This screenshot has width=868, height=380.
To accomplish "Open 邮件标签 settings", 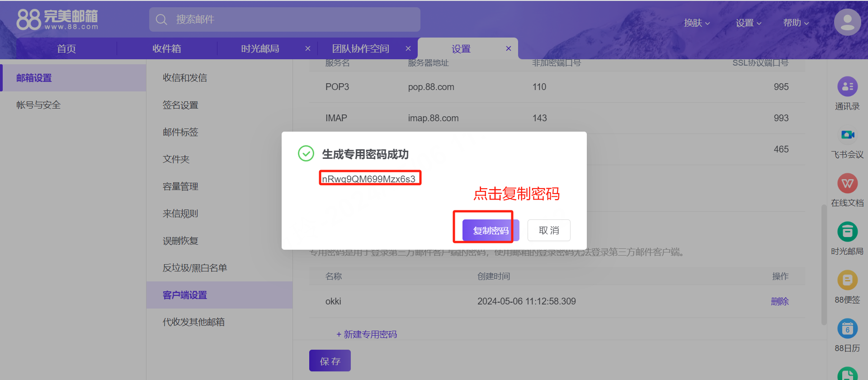I will [219, 132].
